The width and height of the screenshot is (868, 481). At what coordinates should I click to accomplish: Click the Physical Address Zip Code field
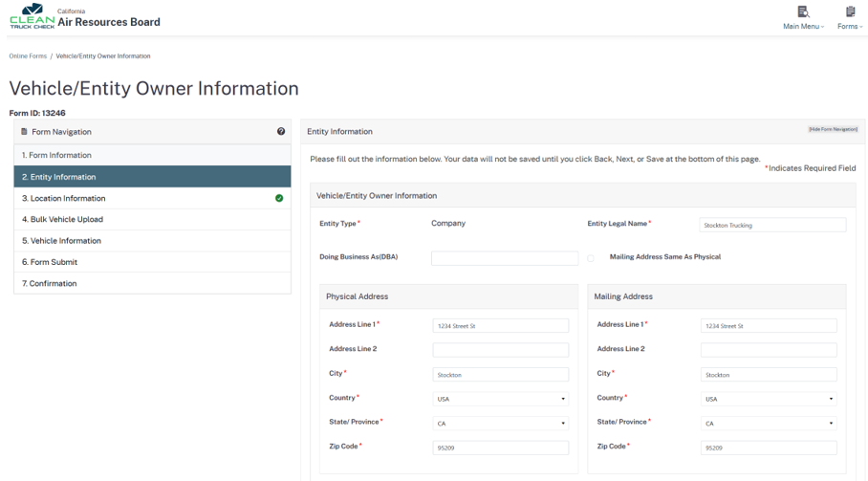[500, 448]
